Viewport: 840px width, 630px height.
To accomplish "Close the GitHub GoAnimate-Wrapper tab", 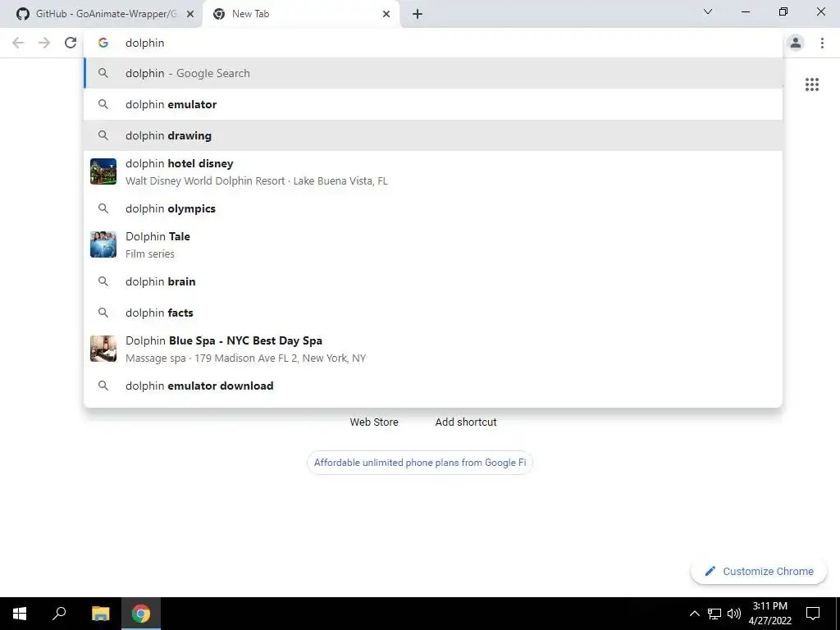I will pos(190,14).
